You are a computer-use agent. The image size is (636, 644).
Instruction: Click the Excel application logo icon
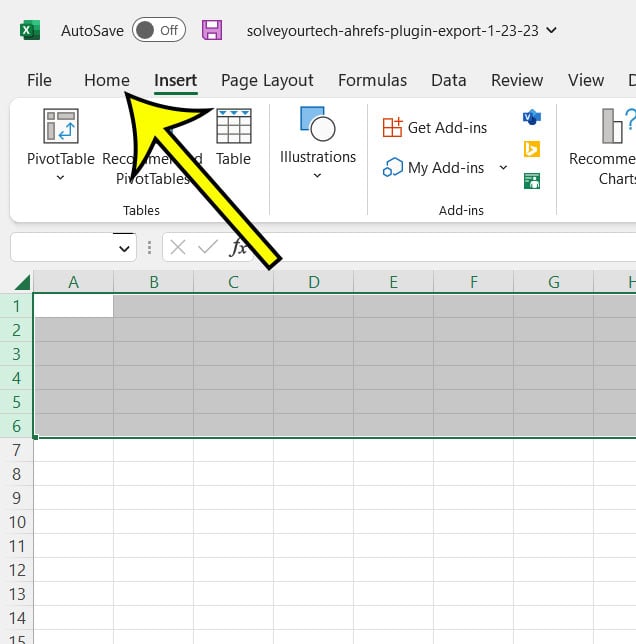tap(30, 30)
